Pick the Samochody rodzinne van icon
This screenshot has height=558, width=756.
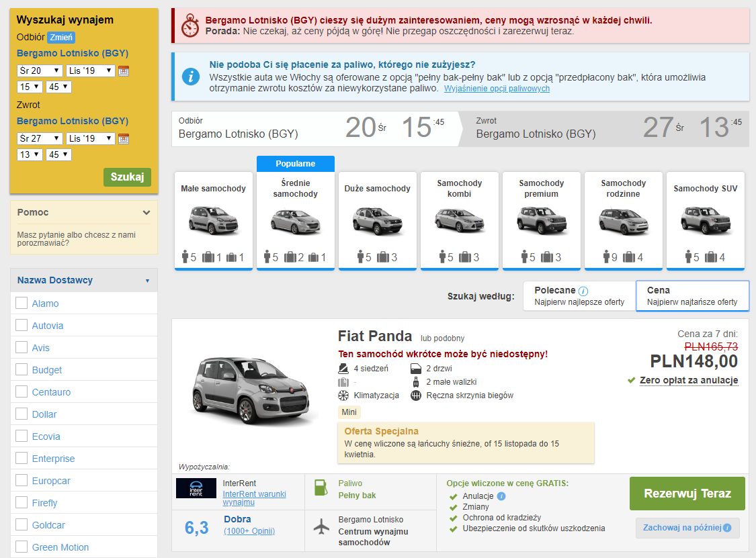tap(623, 218)
